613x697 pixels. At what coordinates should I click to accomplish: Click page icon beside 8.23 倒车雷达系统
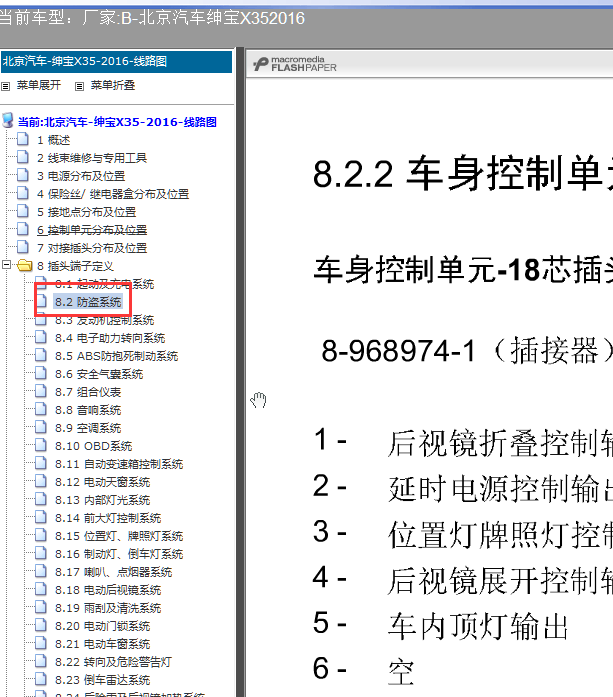pyautogui.click(x=41, y=679)
